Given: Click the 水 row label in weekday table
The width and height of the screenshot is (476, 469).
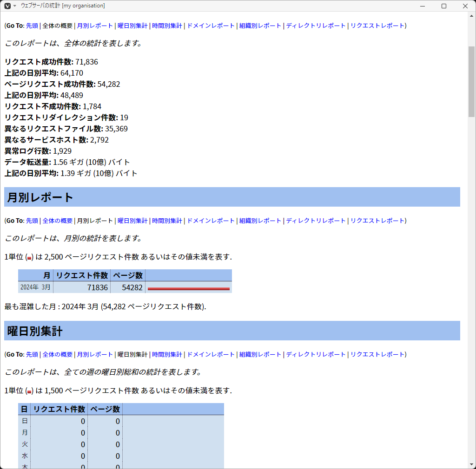Looking at the screenshot, I should 25,456.
